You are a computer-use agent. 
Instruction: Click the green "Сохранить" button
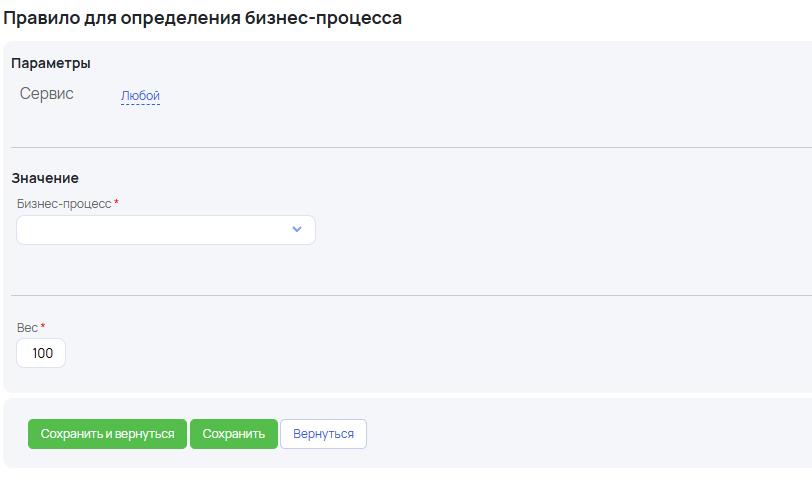tap(233, 434)
